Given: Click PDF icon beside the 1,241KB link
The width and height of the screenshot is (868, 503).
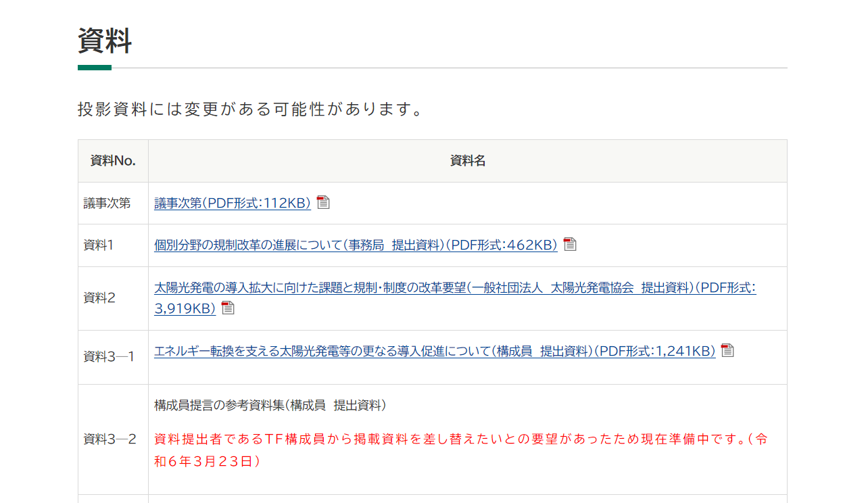Looking at the screenshot, I should pyautogui.click(x=727, y=350).
